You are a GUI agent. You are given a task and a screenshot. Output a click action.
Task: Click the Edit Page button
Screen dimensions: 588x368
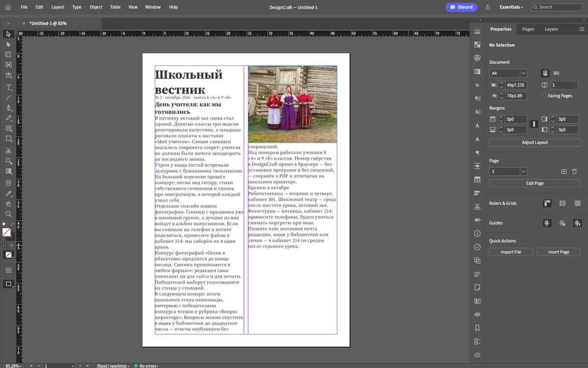coord(535,183)
